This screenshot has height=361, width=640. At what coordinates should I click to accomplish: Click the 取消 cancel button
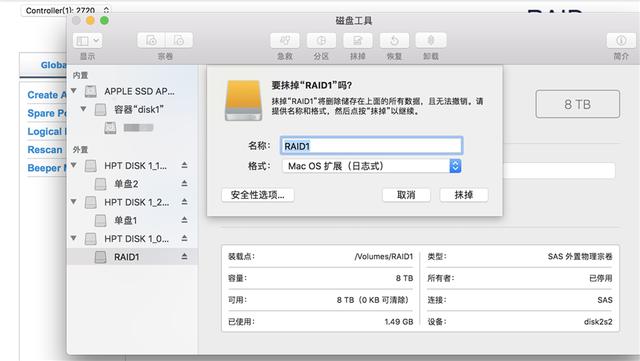406,195
